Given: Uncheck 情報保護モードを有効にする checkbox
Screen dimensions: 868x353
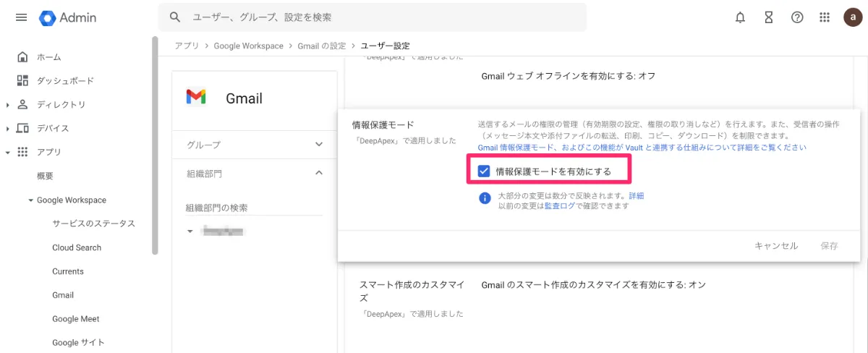Looking at the screenshot, I should 485,171.
